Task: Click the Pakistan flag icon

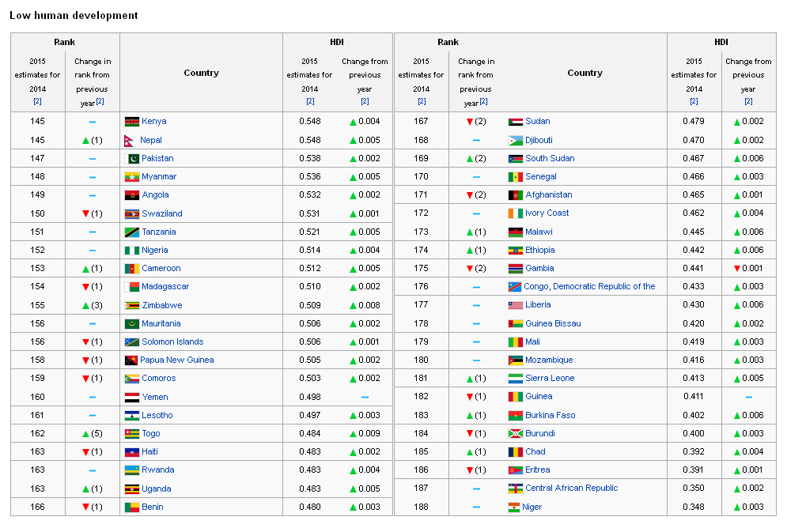Action: point(132,159)
